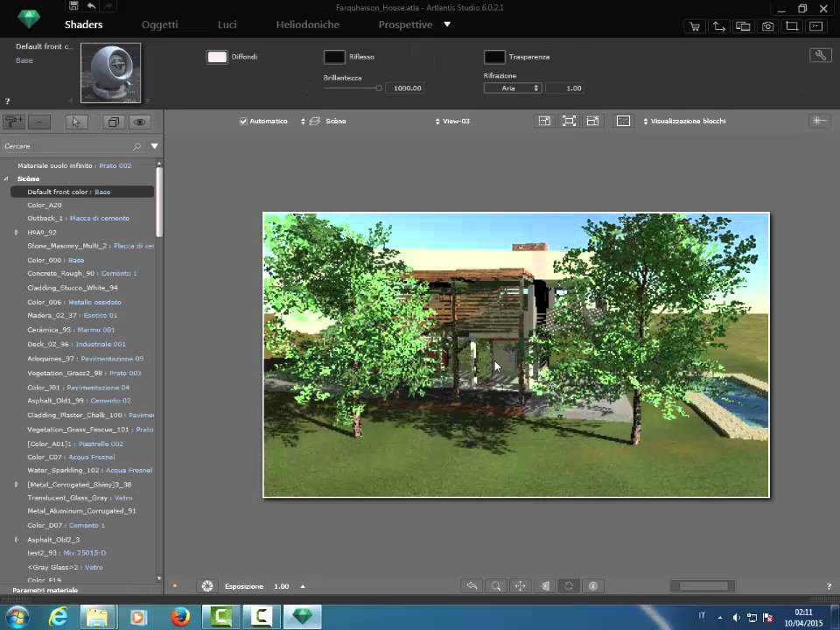
Task: Open the Aria refraction dropdown
Action: 513,87
